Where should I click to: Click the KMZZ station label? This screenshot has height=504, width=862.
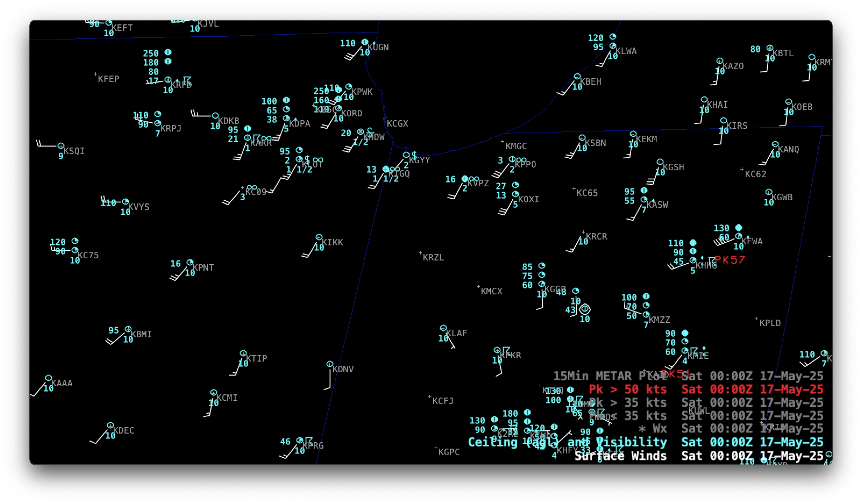coord(660,320)
